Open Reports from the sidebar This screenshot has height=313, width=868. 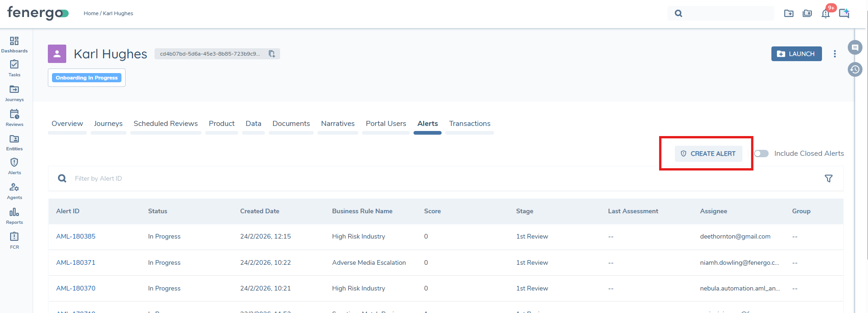point(14,216)
